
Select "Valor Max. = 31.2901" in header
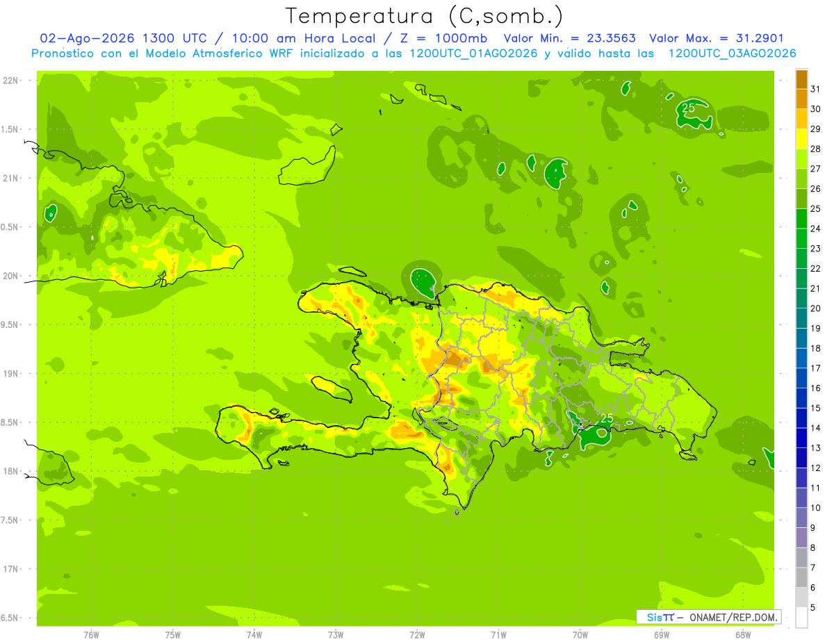point(717,39)
